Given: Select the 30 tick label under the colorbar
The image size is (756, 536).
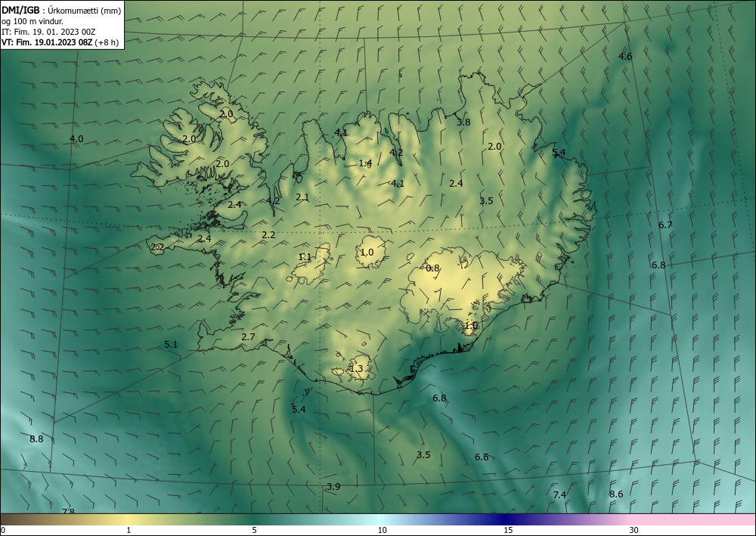Looking at the screenshot, I should 634,530.
